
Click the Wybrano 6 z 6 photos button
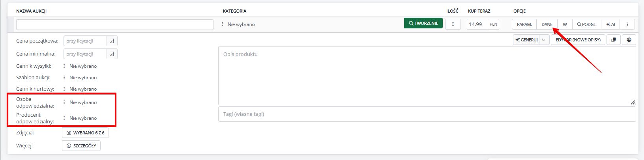[x=85, y=133]
